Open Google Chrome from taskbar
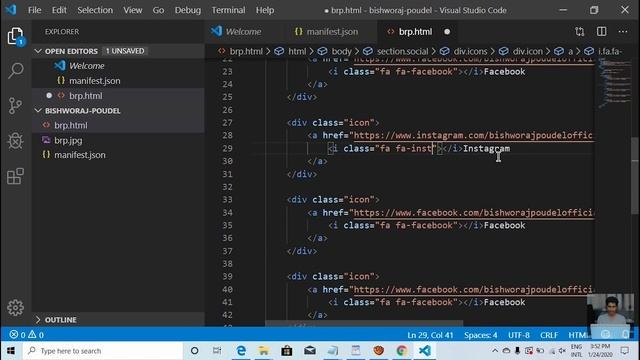640x360 pixels. 402,351
